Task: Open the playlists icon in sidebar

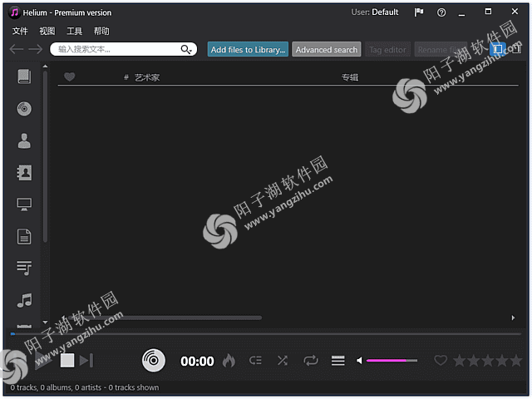Action: (24, 268)
